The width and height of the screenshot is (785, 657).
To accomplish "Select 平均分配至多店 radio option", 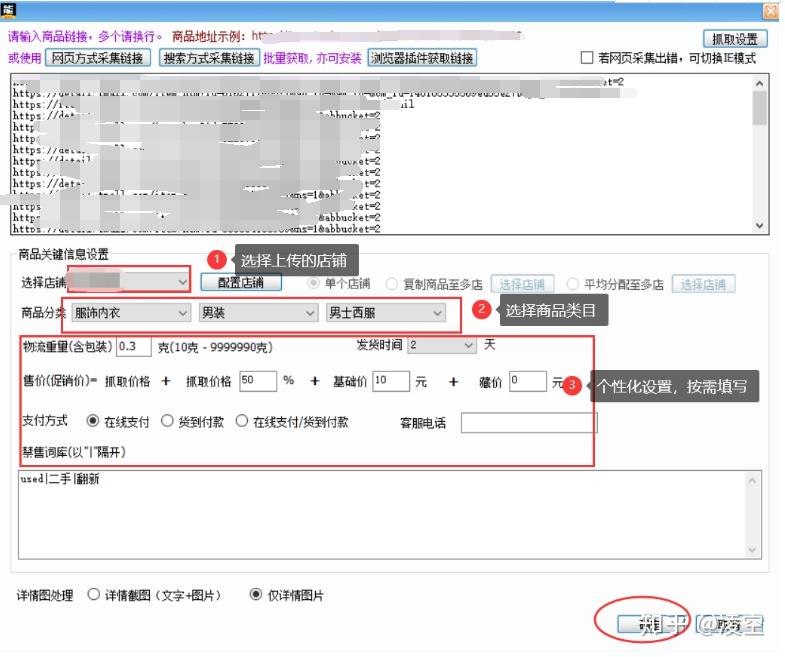I will pyautogui.click(x=572, y=284).
